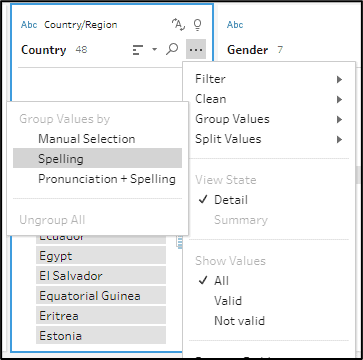Show All values option
This screenshot has width=363, height=360.
click(269, 281)
